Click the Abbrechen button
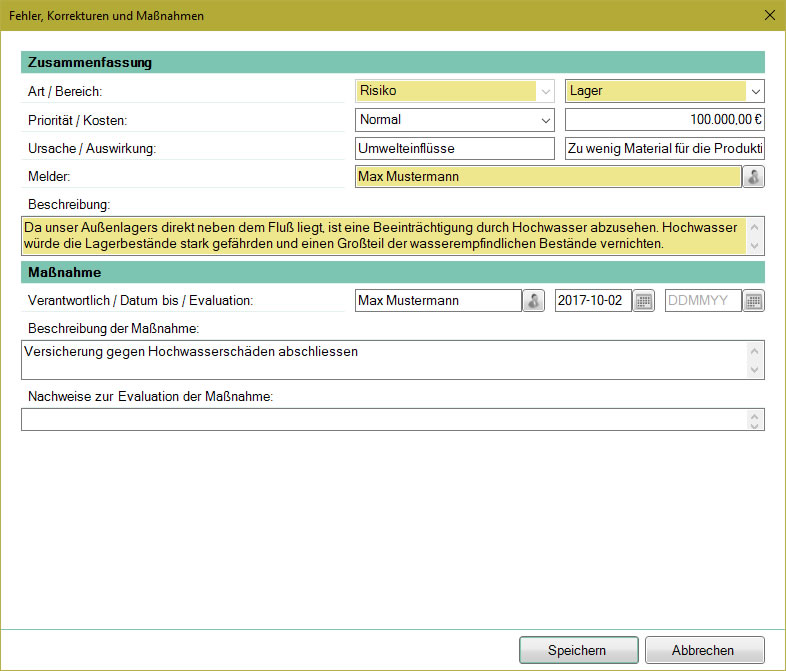786x671 pixels. (x=704, y=650)
